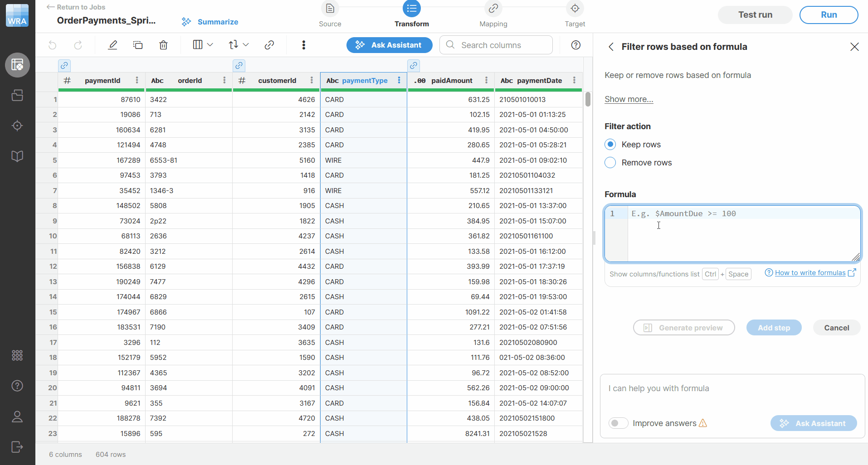Click the Summarize button
This screenshot has height=465, width=868.
210,22
